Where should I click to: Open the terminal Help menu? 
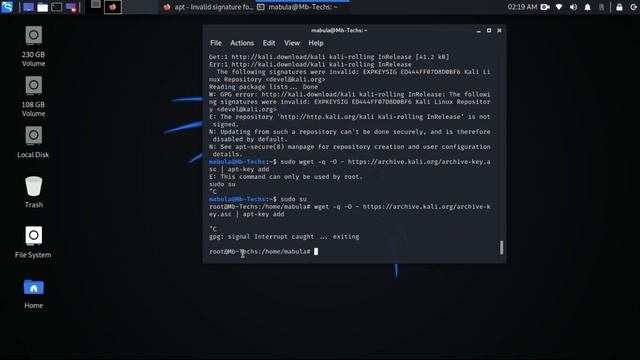tap(316, 43)
